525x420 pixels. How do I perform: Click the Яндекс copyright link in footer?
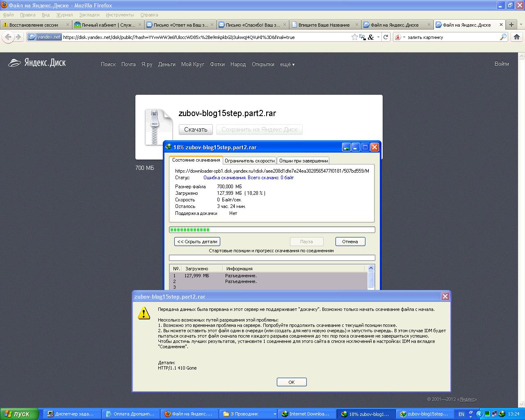point(467,399)
